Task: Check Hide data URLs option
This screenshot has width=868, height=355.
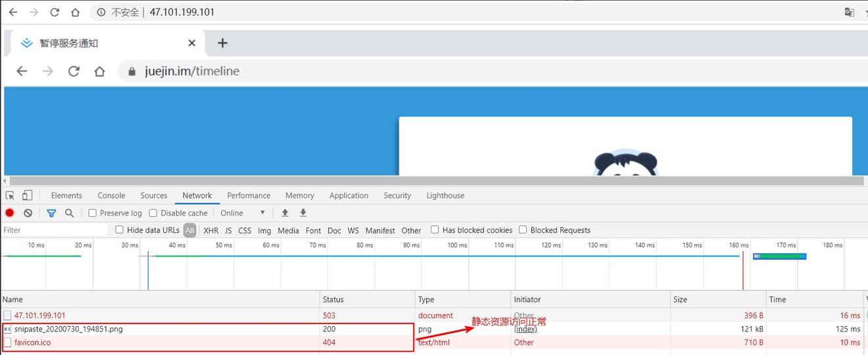Action: pyautogui.click(x=120, y=230)
